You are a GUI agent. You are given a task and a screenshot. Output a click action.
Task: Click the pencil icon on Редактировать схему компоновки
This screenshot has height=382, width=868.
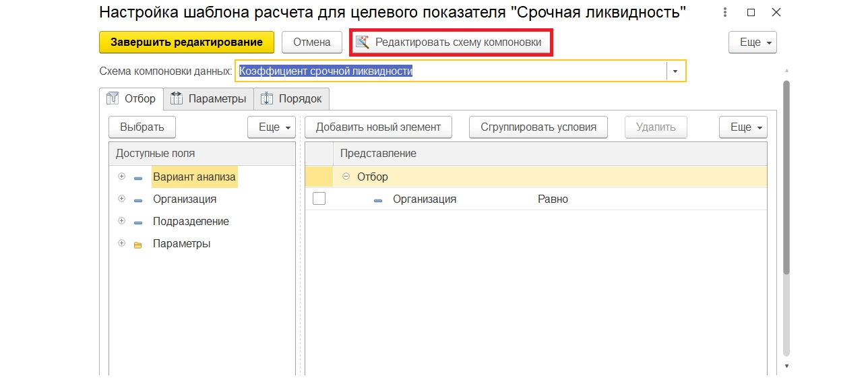click(363, 42)
